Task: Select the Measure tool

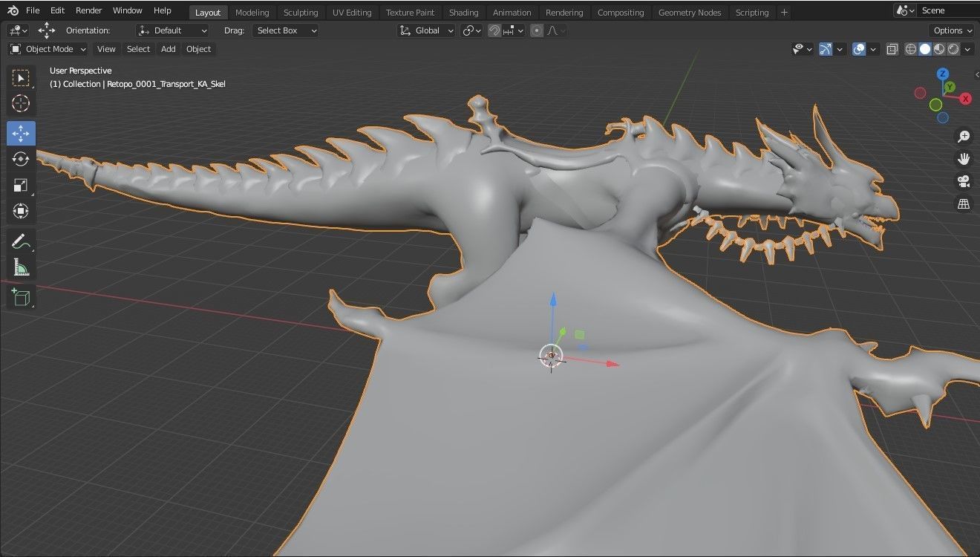Action: coord(21,267)
